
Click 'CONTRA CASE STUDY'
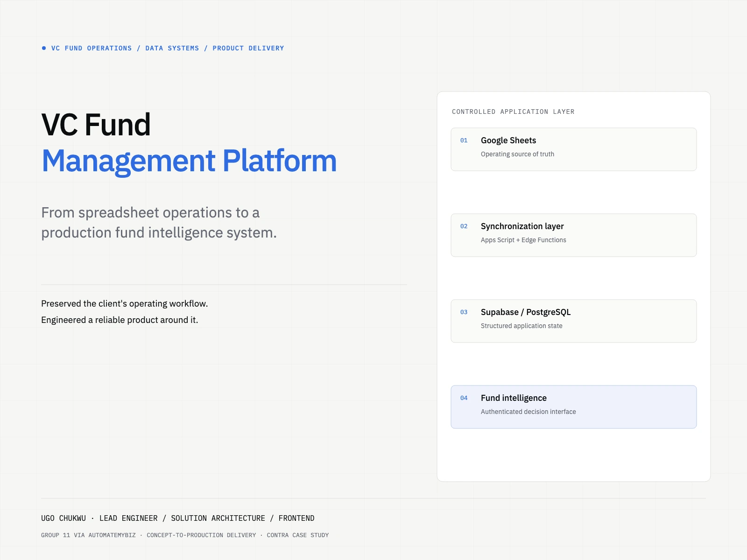[298, 535]
